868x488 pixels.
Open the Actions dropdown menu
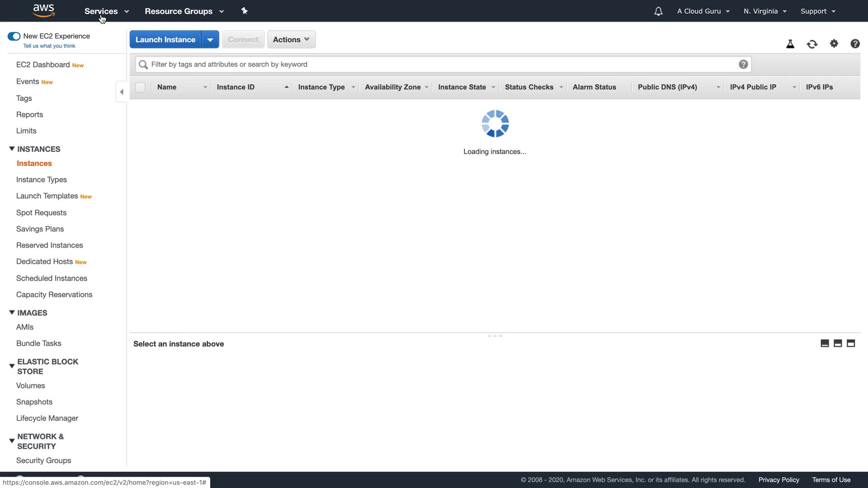point(291,40)
